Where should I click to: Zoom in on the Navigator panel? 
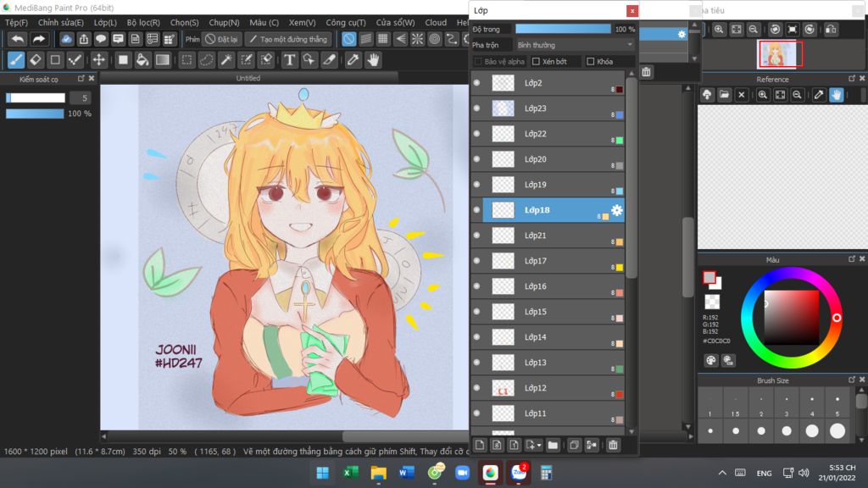coord(719,30)
